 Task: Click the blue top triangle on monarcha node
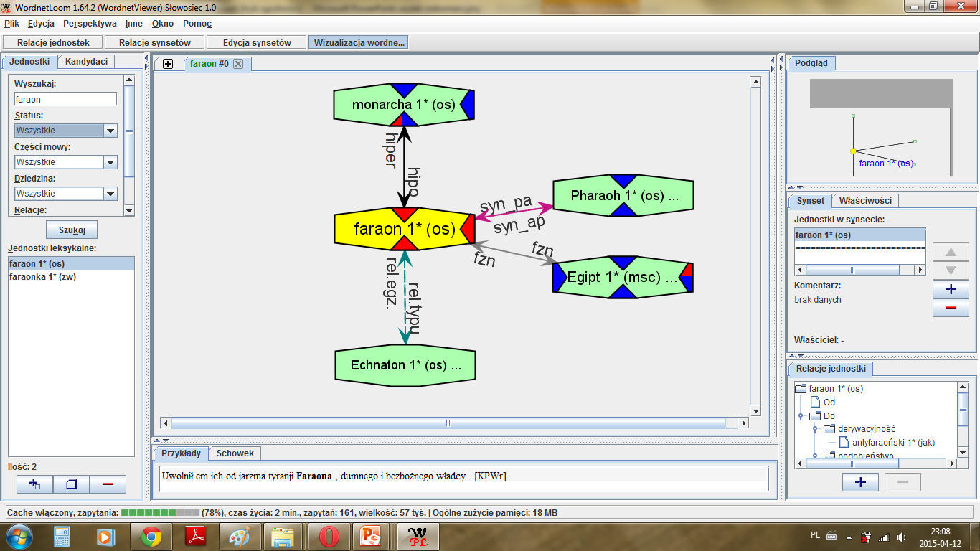[x=404, y=90]
